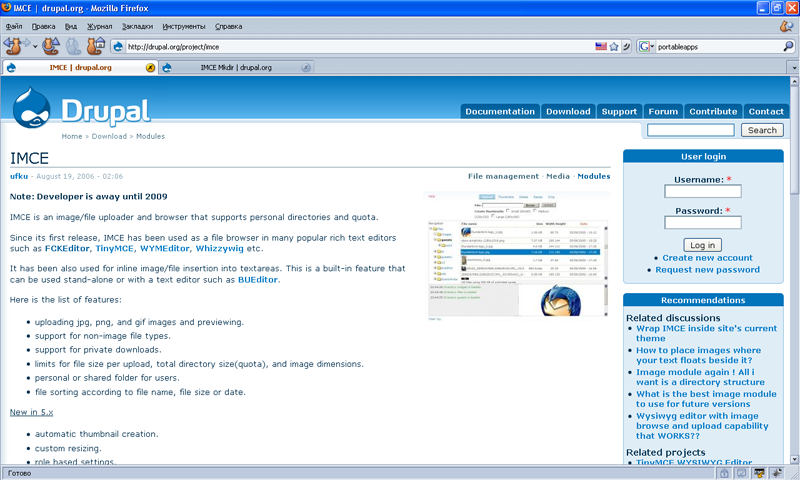Open the Инструменты menu

(184, 27)
